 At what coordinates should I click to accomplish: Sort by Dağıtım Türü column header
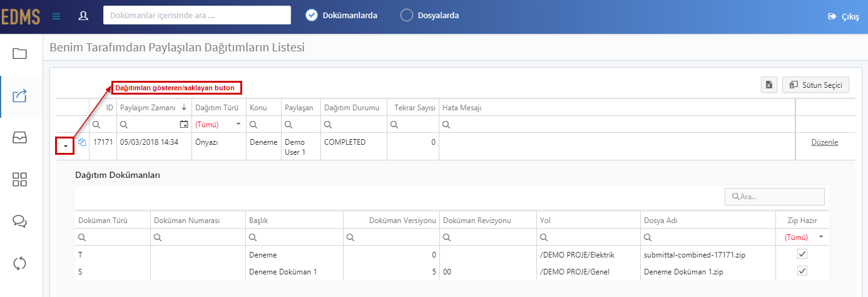tap(218, 108)
